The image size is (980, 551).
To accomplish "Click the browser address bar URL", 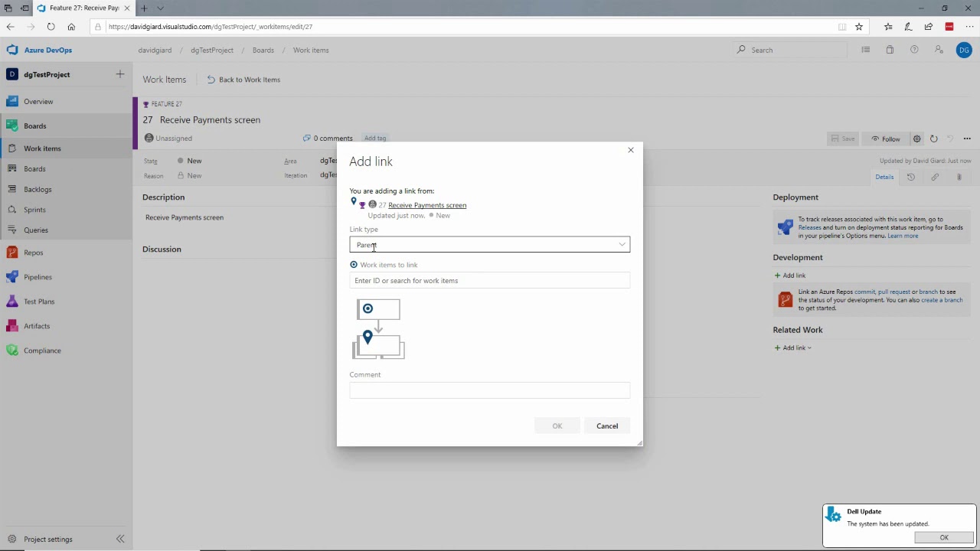I will [x=210, y=27].
